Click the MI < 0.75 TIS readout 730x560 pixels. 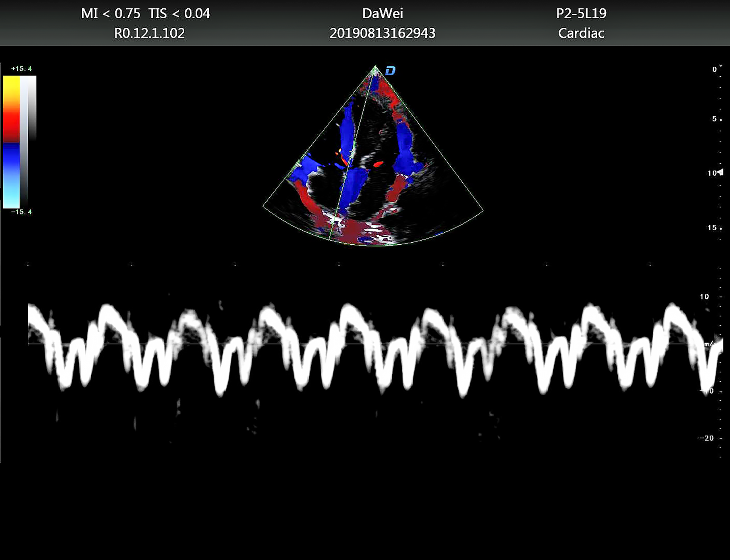[x=145, y=14]
